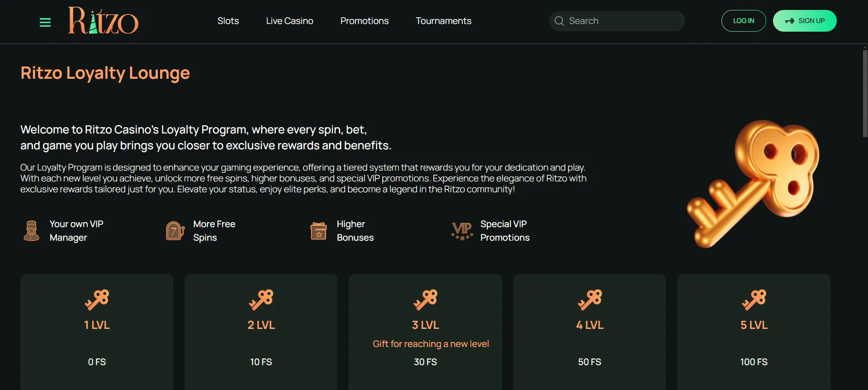Click the 1 LVL label
The height and width of the screenshot is (390, 868).
(97, 325)
